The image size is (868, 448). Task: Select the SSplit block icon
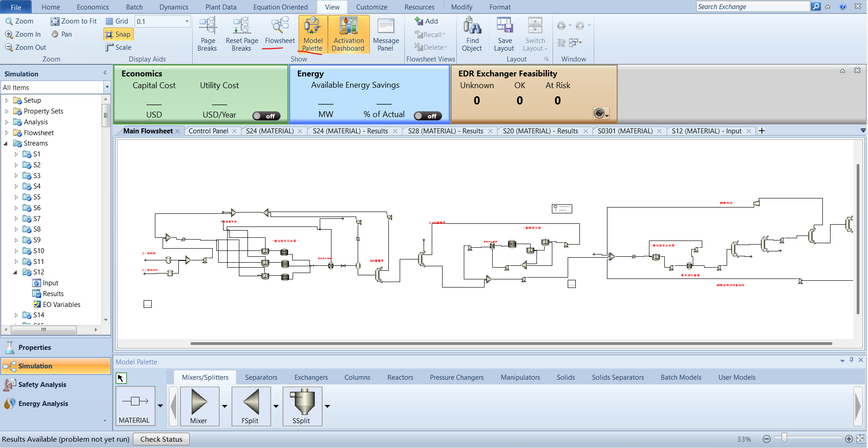pos(302,406)
